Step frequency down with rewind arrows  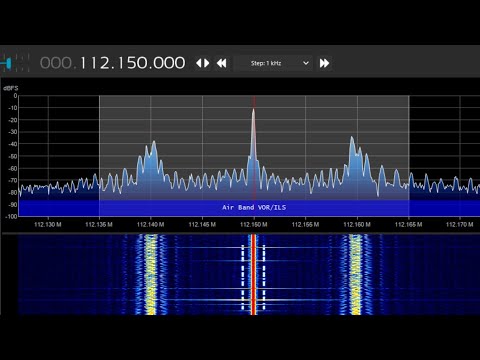222,63
